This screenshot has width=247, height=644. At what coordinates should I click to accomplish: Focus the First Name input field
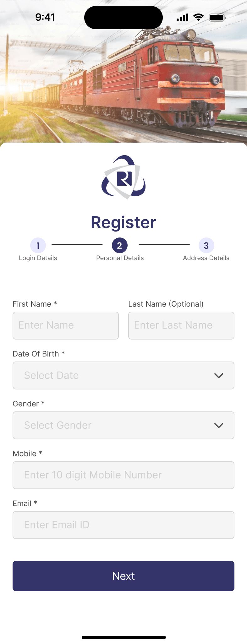pos(66,325)
